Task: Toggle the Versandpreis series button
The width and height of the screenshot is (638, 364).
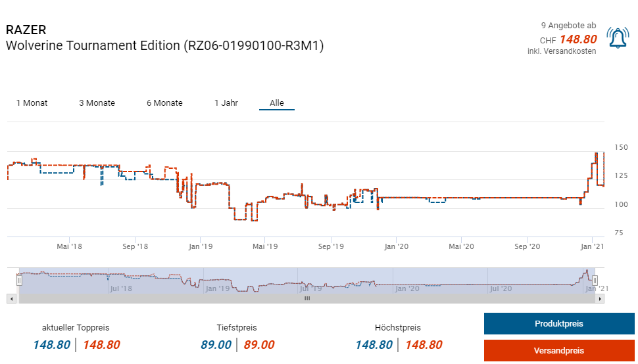Action: [558, 351]
